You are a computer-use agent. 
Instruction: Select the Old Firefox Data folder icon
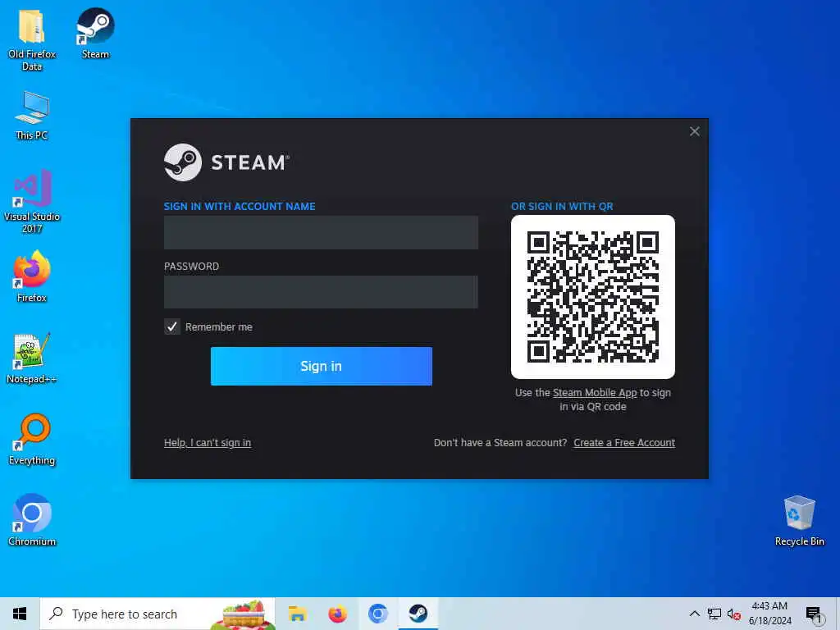tap(32, 39)
